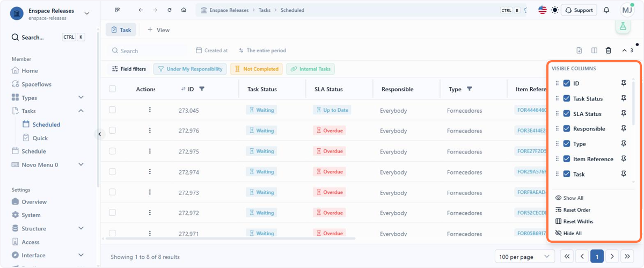Toggle the light/dark theme sun icon
The height and width of the screenshot is (268, 644).
[555, 10]
